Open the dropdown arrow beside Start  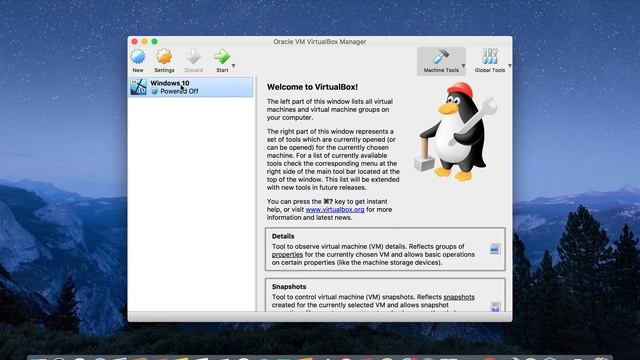click(x=233, y=66)
